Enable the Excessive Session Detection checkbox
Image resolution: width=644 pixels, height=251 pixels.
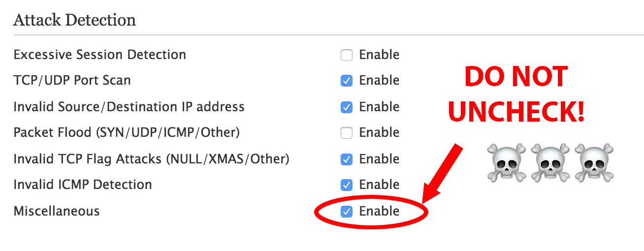347,55
